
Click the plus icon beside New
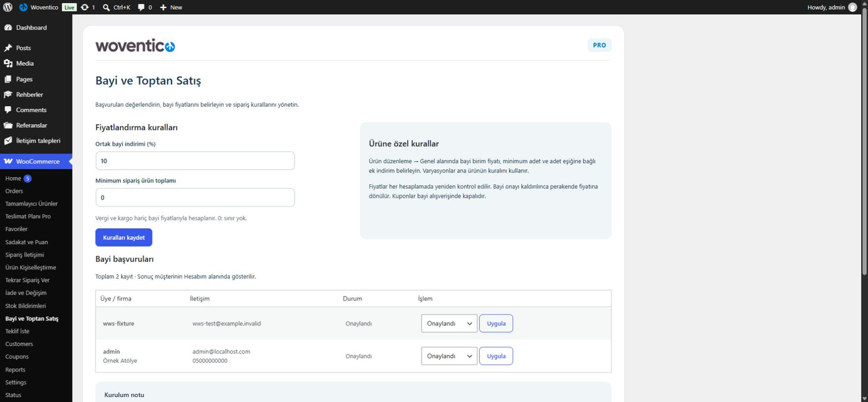(x=163, y=7)
